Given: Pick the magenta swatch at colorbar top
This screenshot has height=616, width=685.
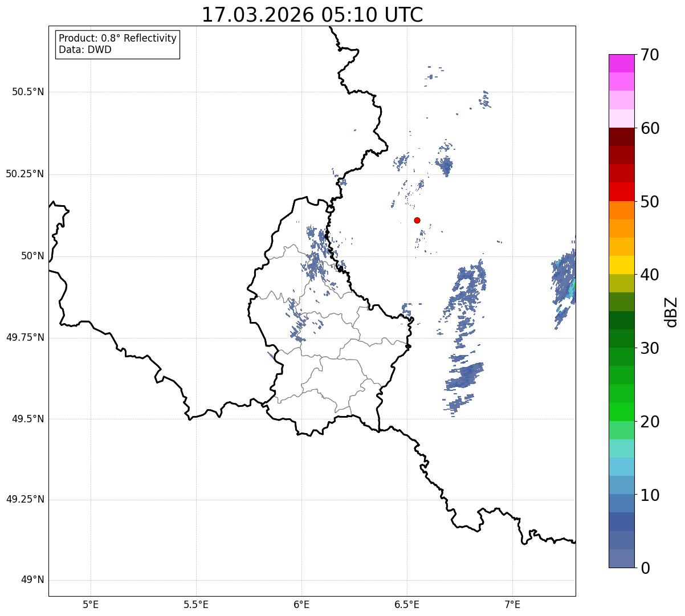Looking at the screenshot, I should tap(621, 63).
